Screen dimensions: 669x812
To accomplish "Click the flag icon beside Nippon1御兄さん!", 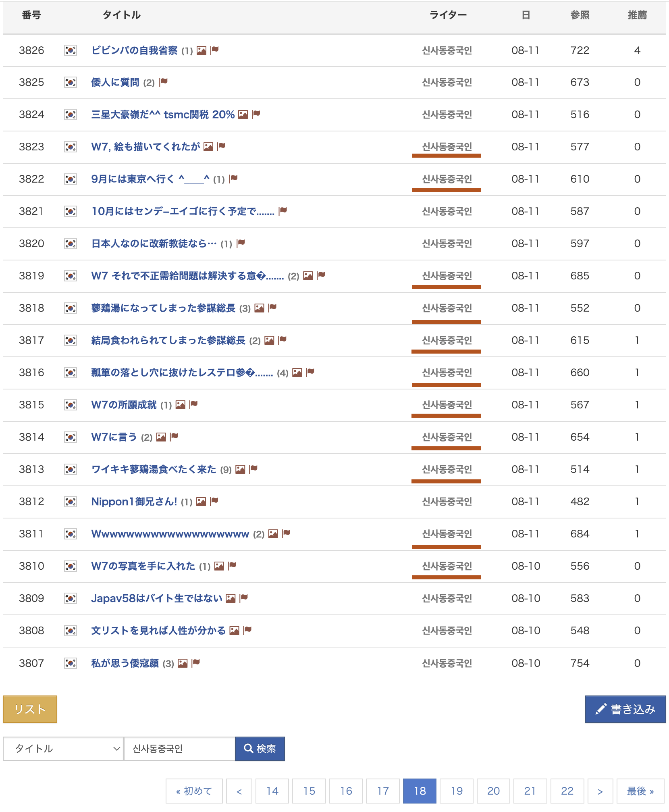I will 214,502.
